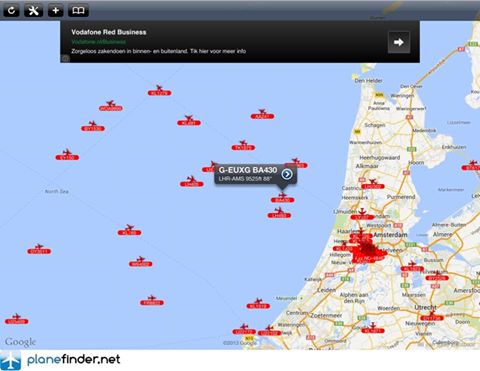The image size is (480, 371).
Task: Click the G-EUXG BA430 callout text
Action: [x=248, y=170]
